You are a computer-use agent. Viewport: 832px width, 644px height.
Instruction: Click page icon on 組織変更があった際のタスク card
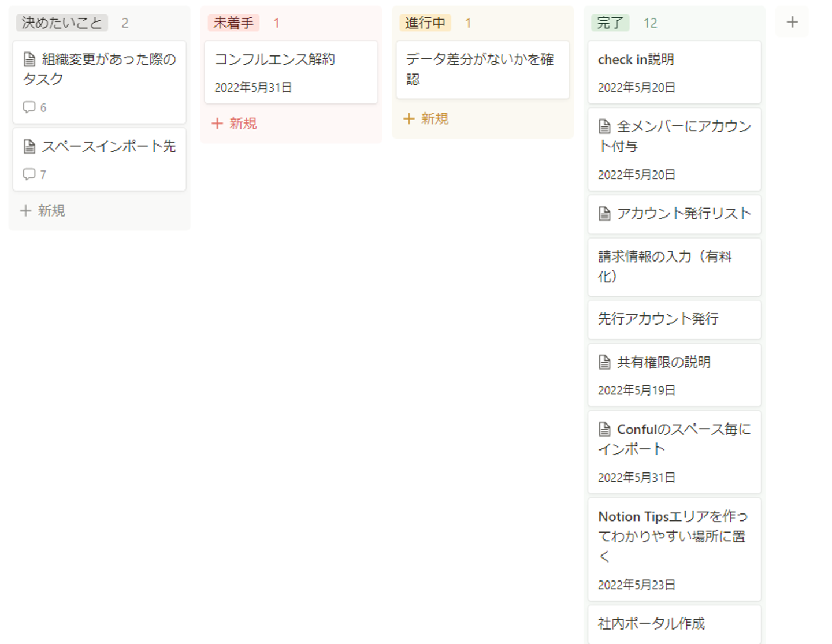click(x=29, y=59)
